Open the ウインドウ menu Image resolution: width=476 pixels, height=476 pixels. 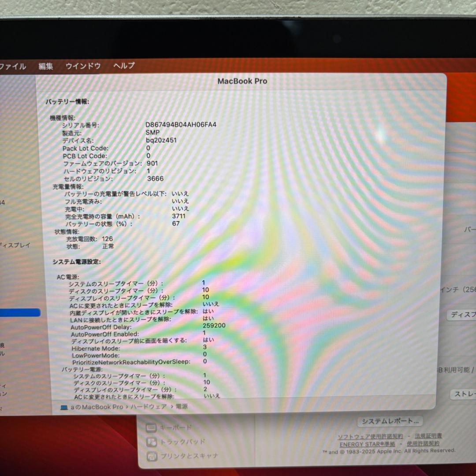pyautogui.click(x=83, y=66)
